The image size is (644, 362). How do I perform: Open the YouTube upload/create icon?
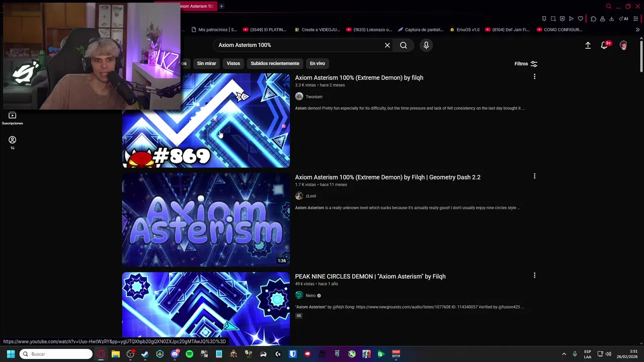point(588,45)
